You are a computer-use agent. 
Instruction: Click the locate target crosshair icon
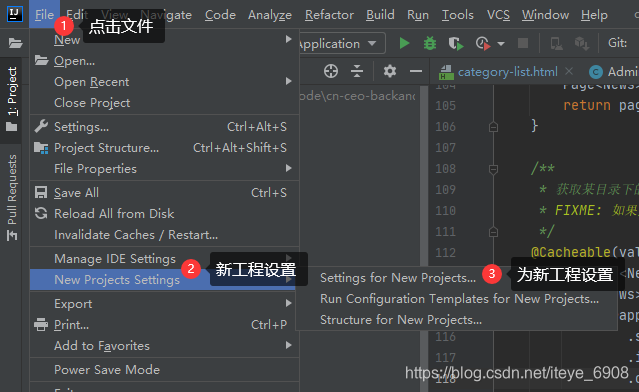point(331,71)
